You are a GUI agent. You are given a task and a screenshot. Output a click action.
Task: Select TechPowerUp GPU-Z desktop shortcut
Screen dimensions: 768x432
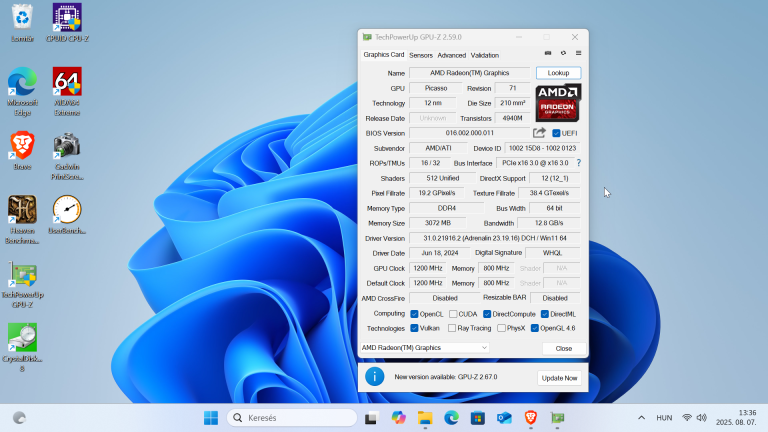(23, 284)
